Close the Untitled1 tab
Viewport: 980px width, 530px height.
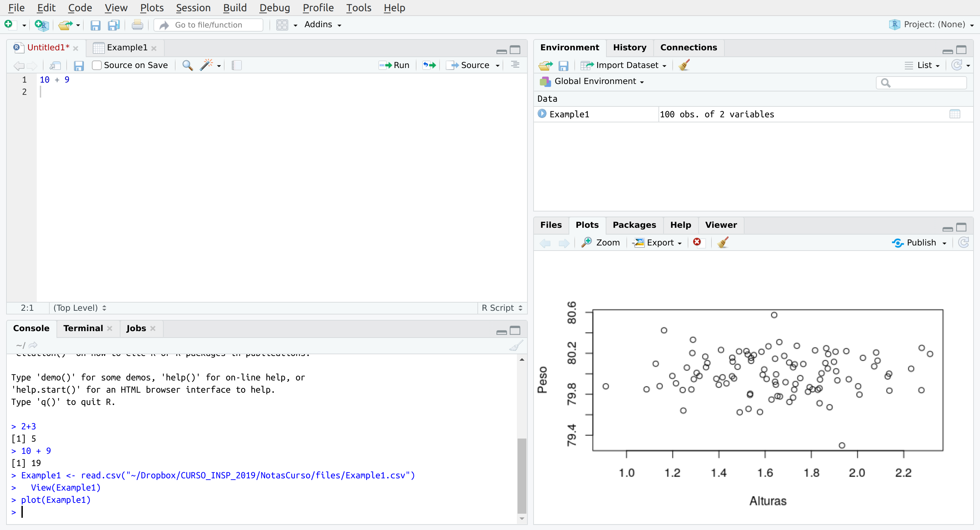pyautogui.click(x=76, y=48)
